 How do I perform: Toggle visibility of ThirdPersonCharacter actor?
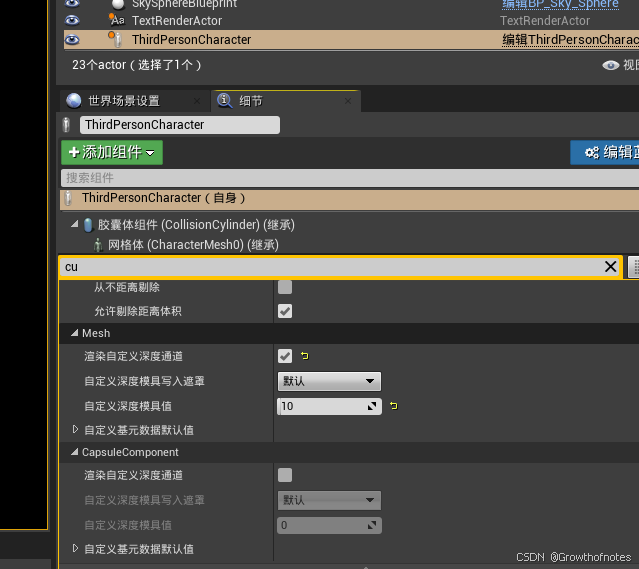[x=72, y=40]
